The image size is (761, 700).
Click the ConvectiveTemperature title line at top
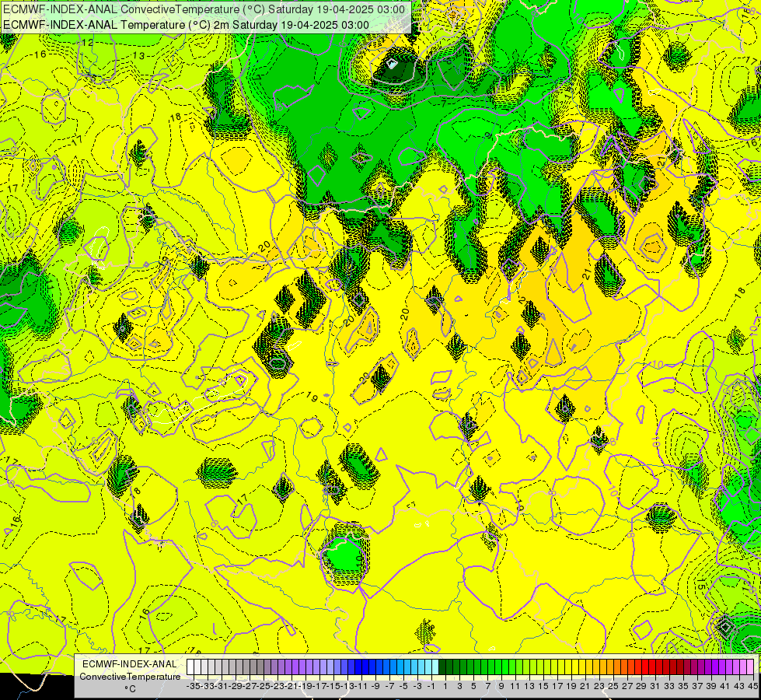pyautogui.click(x=204, y=9)
